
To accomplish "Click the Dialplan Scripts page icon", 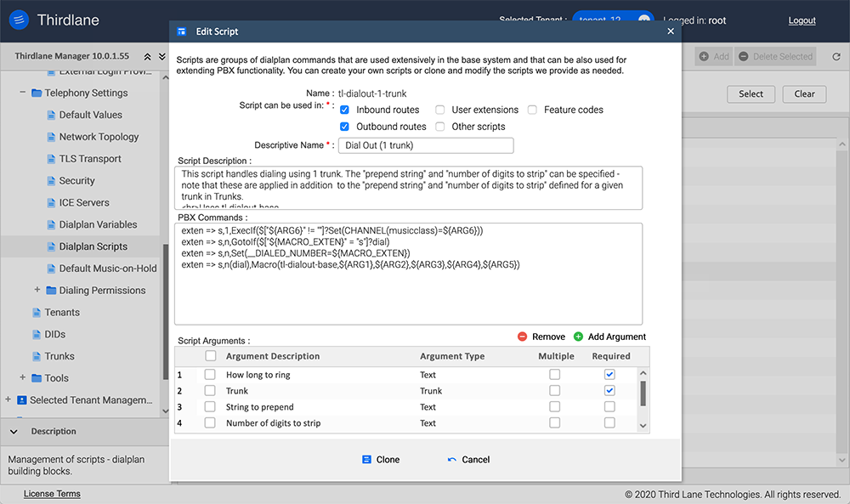I will tap(51, 246).
